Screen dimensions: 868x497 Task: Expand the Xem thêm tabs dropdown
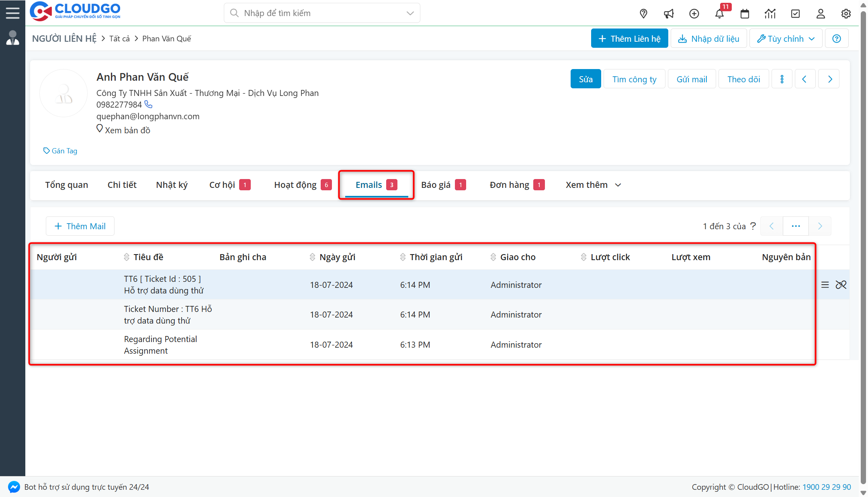pyautogui.click(x=593, y=185)
